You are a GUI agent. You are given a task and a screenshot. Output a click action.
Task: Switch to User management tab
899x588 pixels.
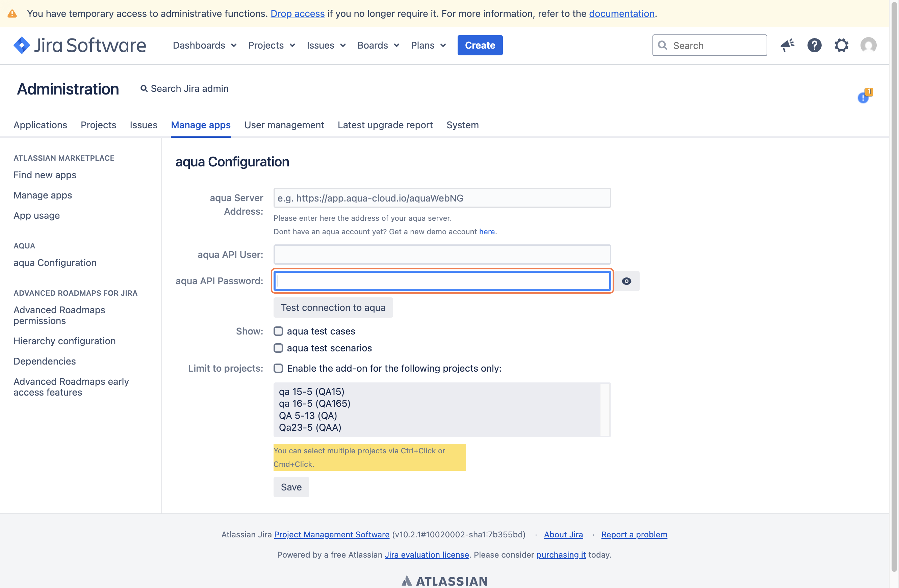[284, 125]
